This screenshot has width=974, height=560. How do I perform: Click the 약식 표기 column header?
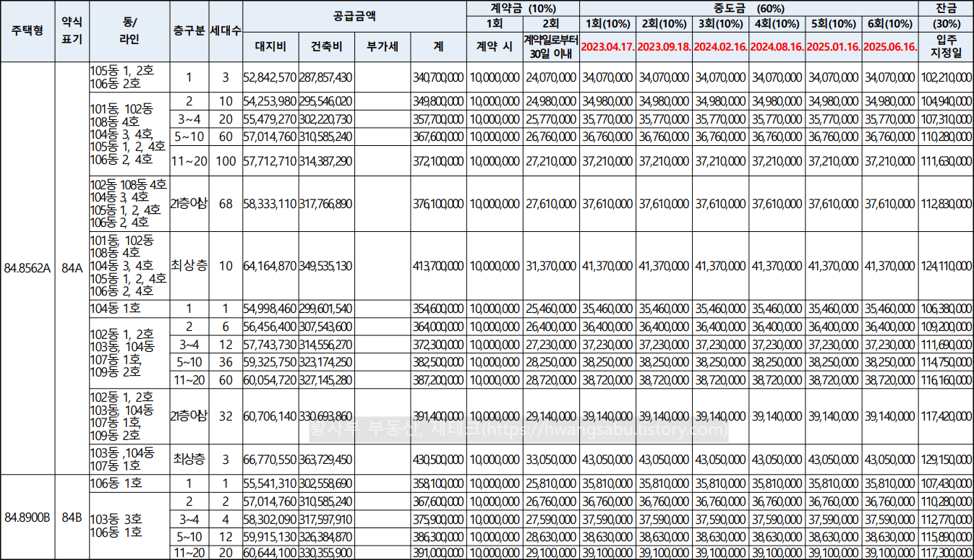coord(72,31)
